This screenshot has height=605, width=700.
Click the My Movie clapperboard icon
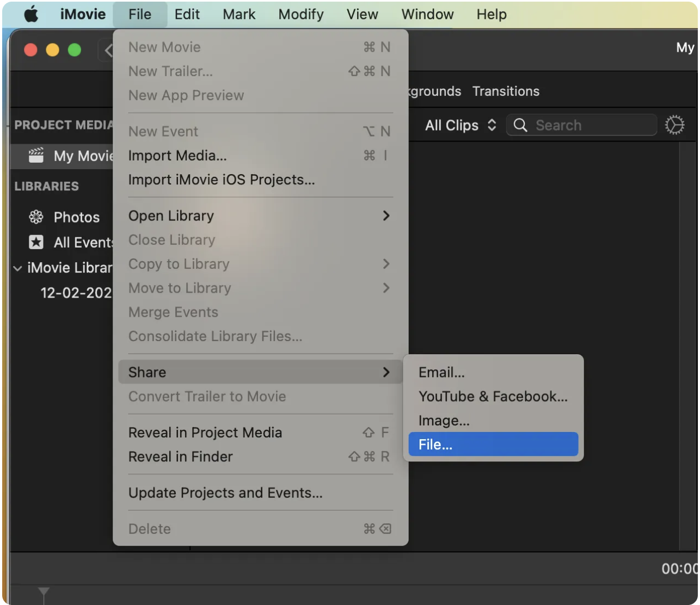pyautogui.click(x=35, y=156)
